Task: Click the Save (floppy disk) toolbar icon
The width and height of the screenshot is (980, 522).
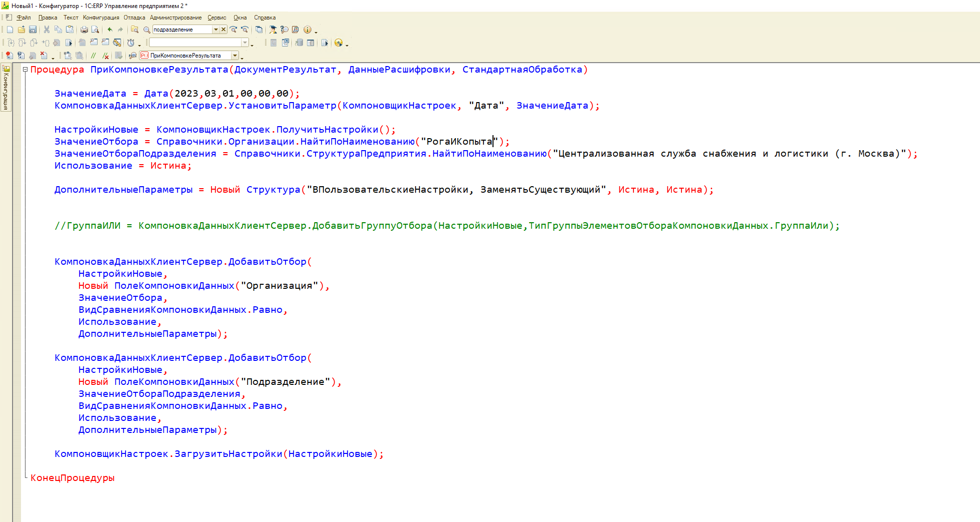Action: (x=32, y=30)
